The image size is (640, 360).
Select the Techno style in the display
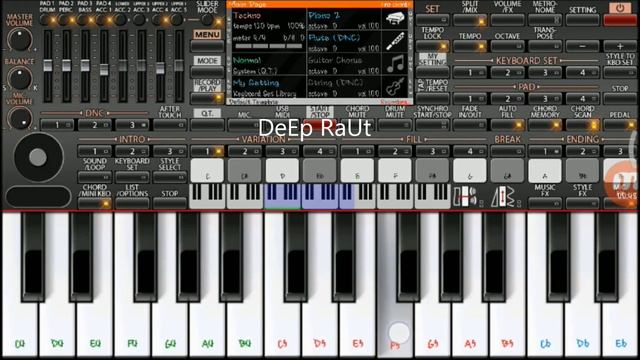click(x=247, y=16)
